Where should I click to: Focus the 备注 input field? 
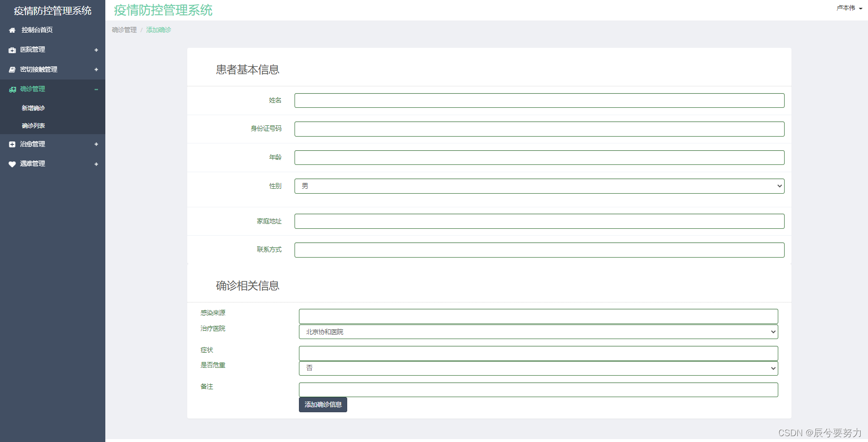[538, 390]
